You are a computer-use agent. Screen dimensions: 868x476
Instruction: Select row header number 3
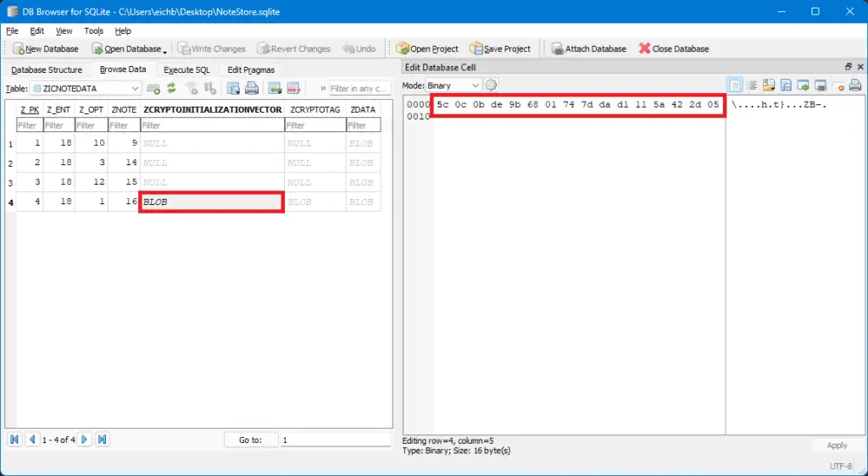pos(10,182)
